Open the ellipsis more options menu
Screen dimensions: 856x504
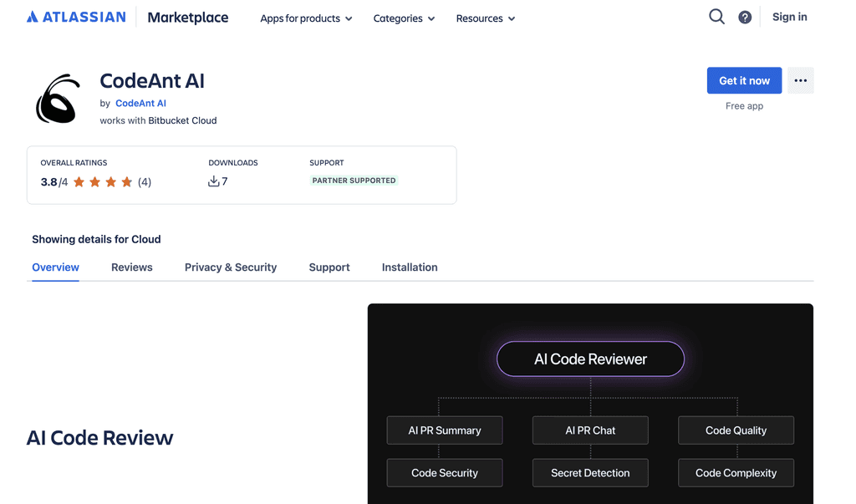(x=800, y=80)
